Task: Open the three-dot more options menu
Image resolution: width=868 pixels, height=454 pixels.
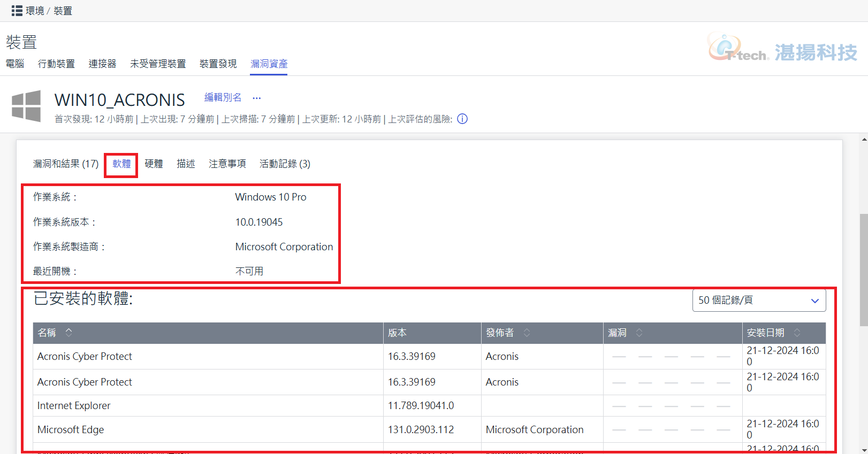Action: (x=257, y=98)
